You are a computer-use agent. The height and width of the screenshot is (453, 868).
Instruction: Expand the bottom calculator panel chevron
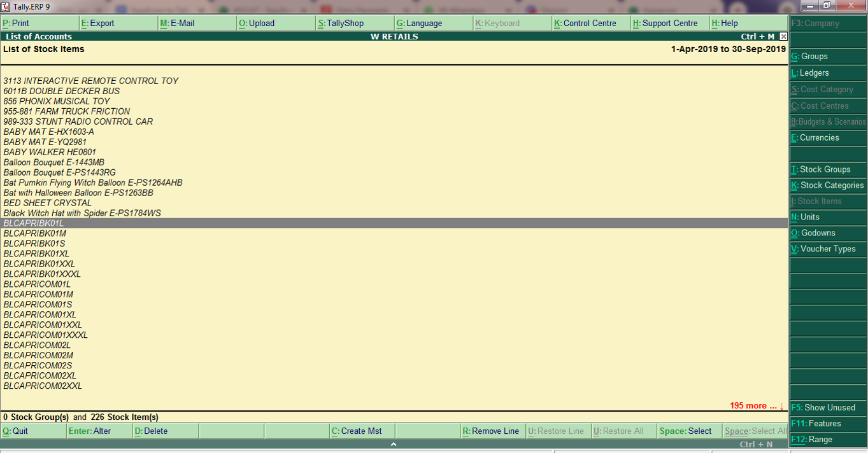coord(394,444)
